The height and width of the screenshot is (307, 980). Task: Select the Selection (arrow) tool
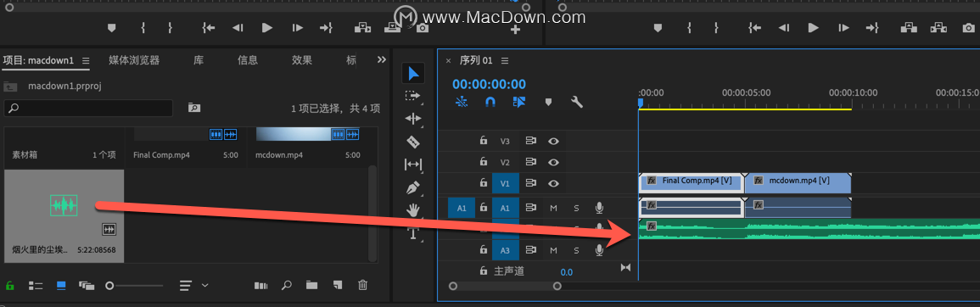413,74
